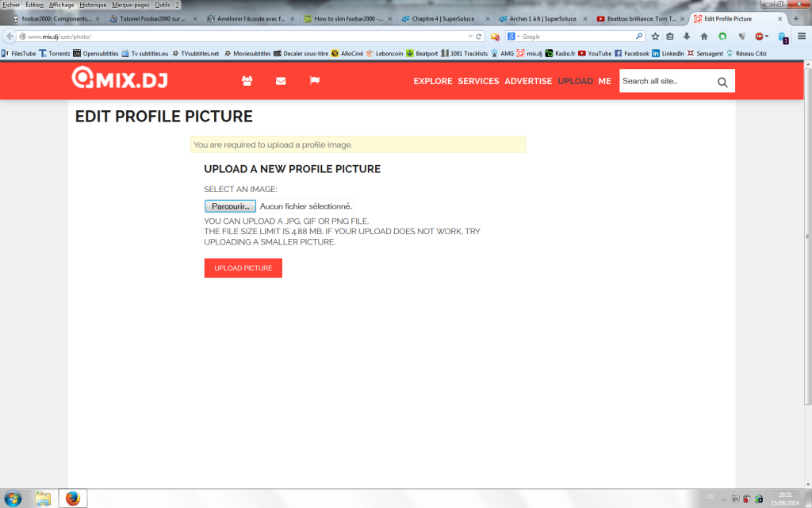Open the downloads arrow icon
Image resolution: width=812 pixels, height=508 pixels.
[687, 37]
